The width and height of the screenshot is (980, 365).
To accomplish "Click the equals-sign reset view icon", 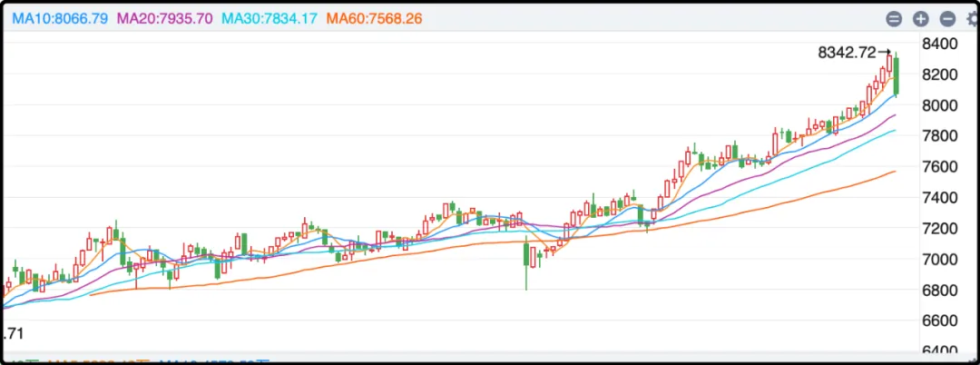I will (894, 19).
